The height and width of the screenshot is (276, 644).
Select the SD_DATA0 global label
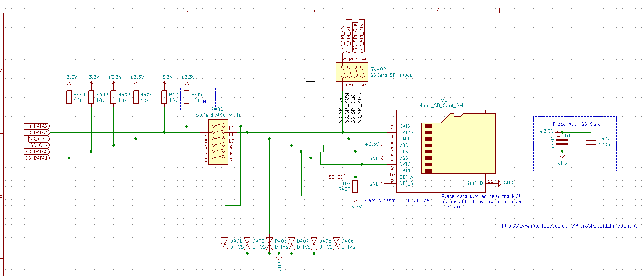pyautogui.click(x=37, y=152)
